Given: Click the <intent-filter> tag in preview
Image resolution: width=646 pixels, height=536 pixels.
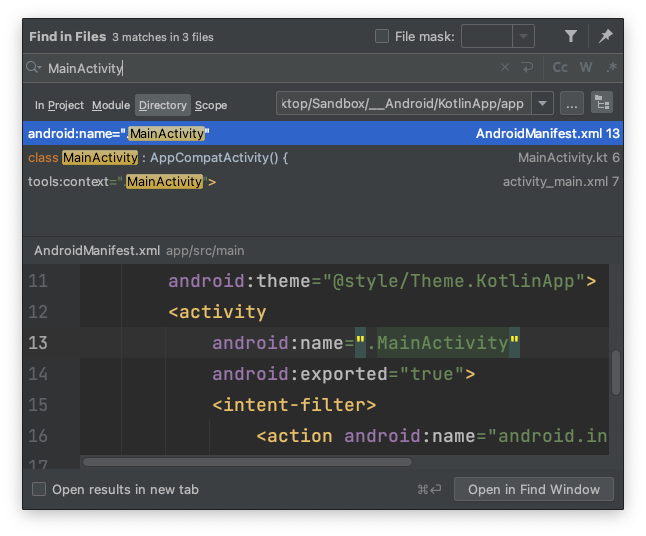Looking at the screenshot, I should [294, 405].
